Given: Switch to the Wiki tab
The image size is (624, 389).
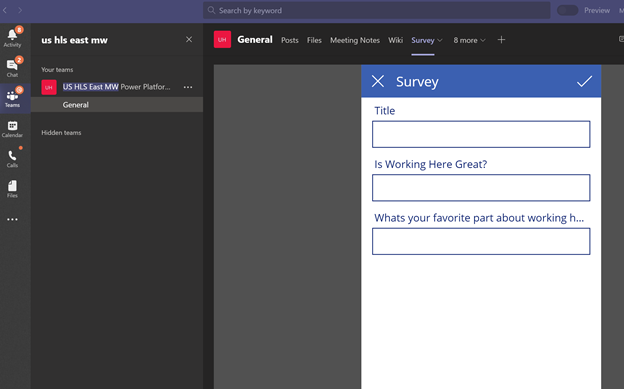Looking at the screenshot, I should [x=396, y=40].
